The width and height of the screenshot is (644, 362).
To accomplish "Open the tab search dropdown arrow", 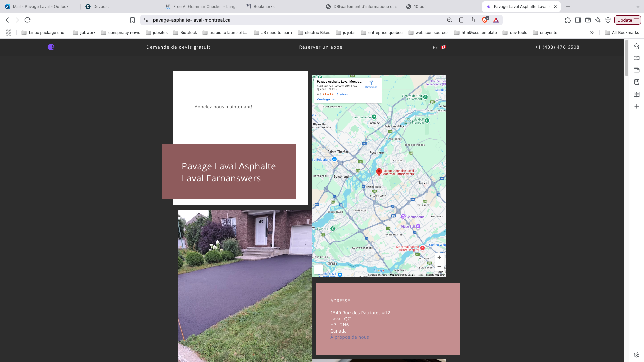I will pos(638,6).
